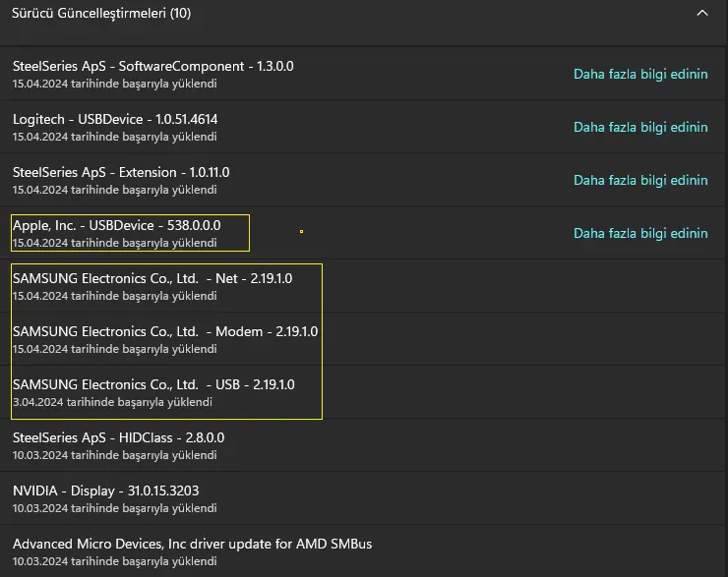Open Daha fazla bilgi edinin for SteelSeries SoftwareComponent
This screenshot has height=577, width=728.
[640, 74]
